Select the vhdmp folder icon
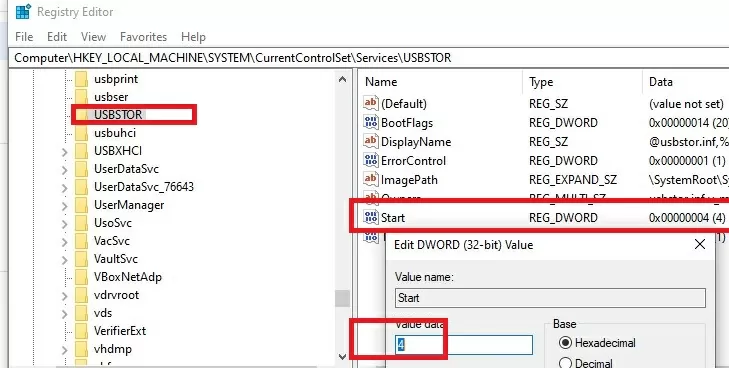The width and height of the screenshot is (729, 368). tap(81, 349)
